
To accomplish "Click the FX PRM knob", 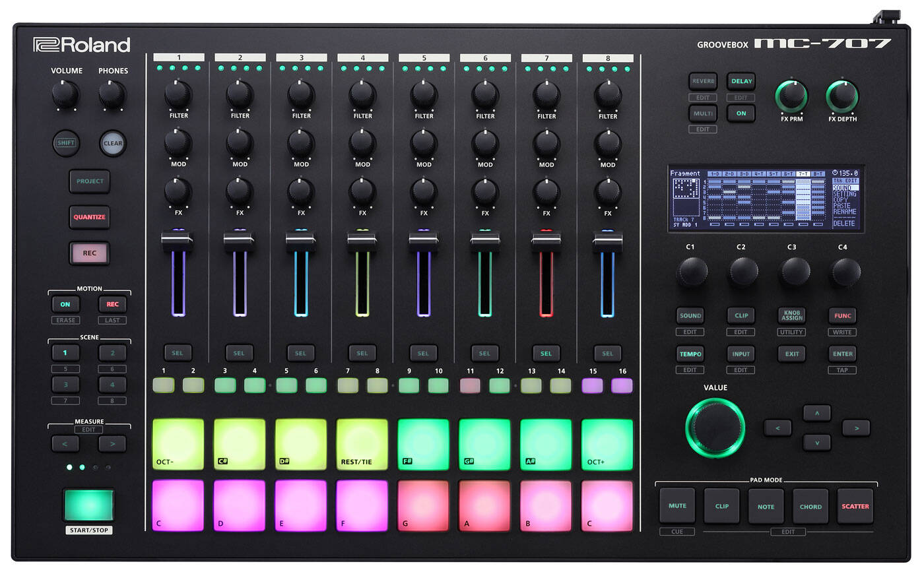I will 791,96.
